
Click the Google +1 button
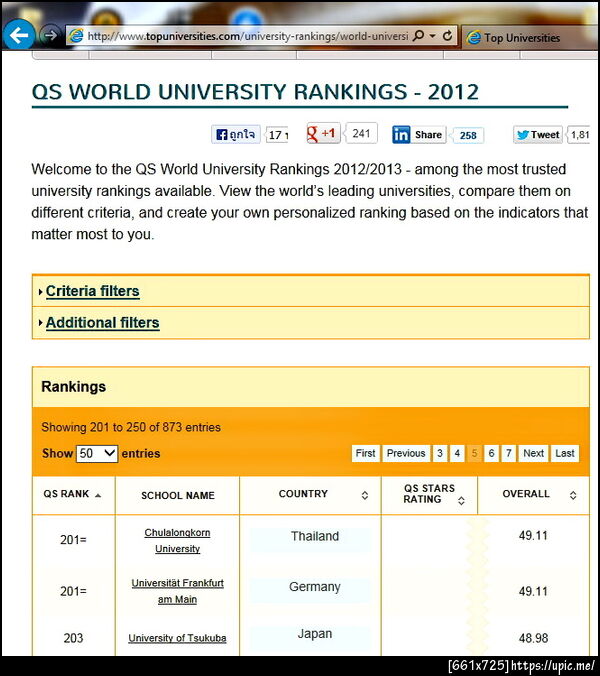pyautogui.click(x=324, y=133)
